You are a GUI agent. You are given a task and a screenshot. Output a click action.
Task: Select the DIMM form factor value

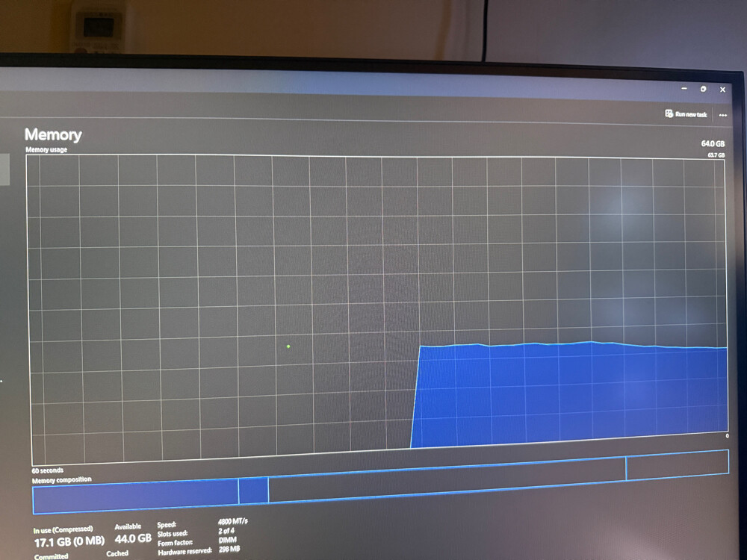point(227,540)
